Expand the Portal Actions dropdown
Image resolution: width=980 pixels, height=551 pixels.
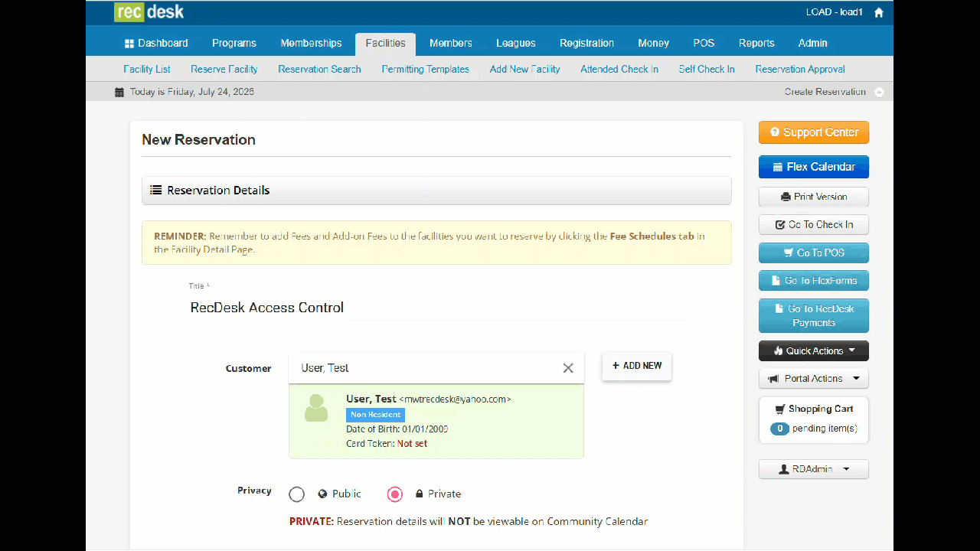pyautogui.click(x=814, y=379)
